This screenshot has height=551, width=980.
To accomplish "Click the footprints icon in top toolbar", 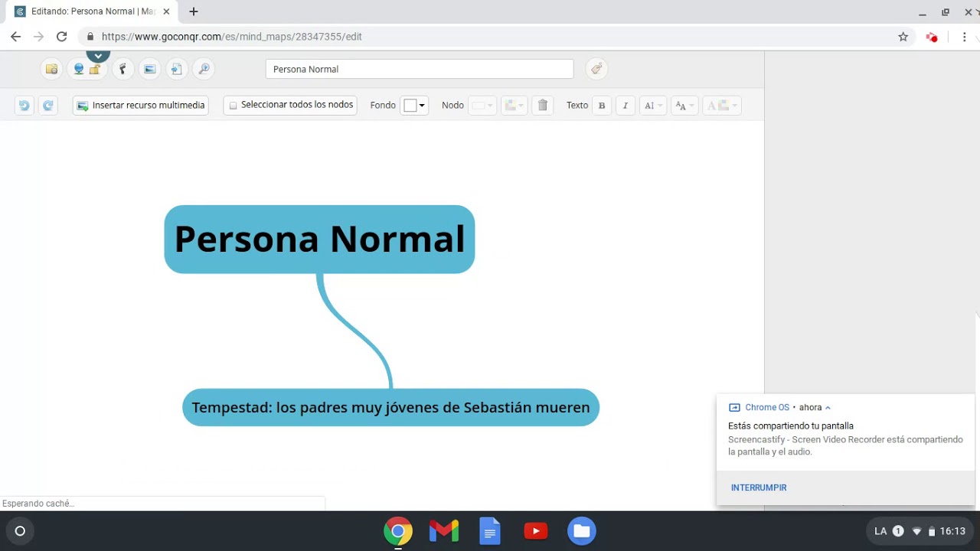I will point(122,69).
